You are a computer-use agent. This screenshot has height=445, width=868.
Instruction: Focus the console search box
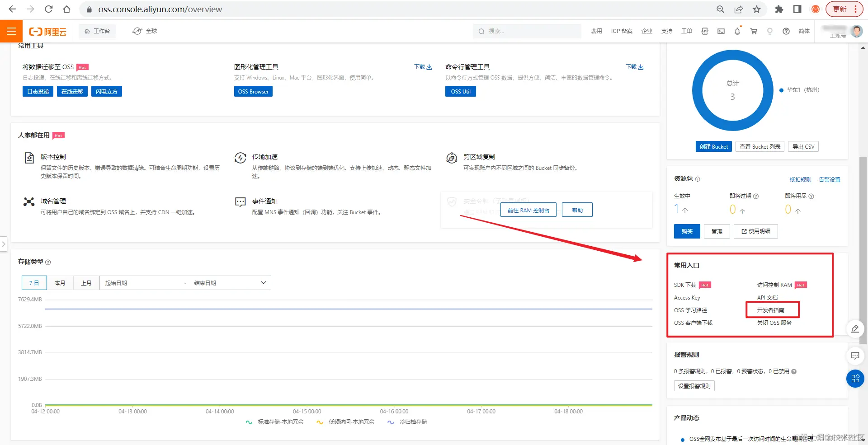[527, 31]
